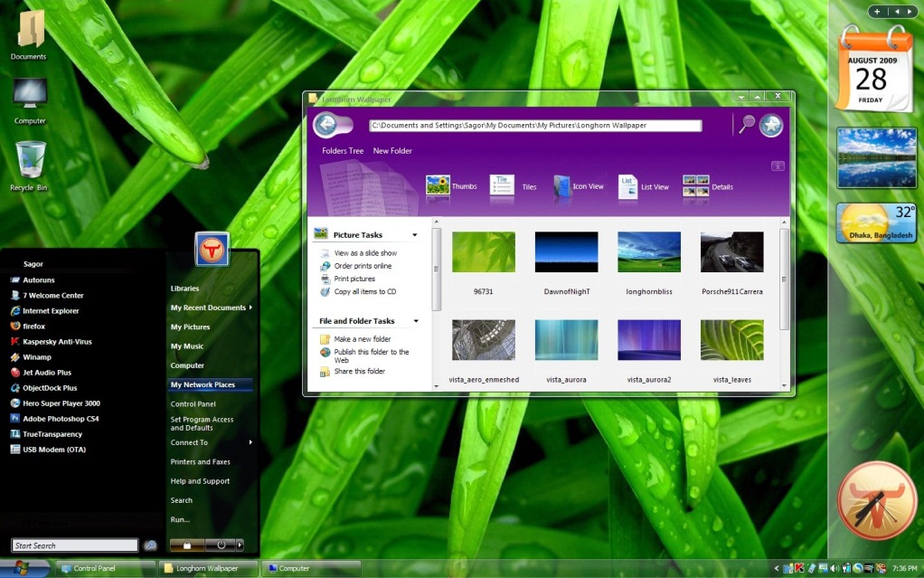This screenshot has height=578, width=924.
Task: Open Hero Super Player 3000 entry
Action: point(61,403)
